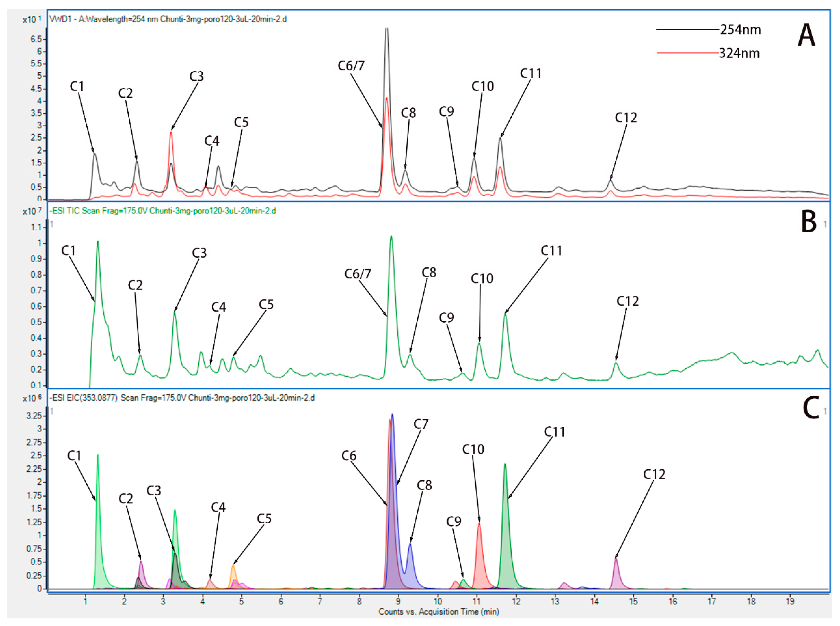Select the -ESI TIC Scan title text
Screen dimensions: 840x626
(x=163, y=211)
